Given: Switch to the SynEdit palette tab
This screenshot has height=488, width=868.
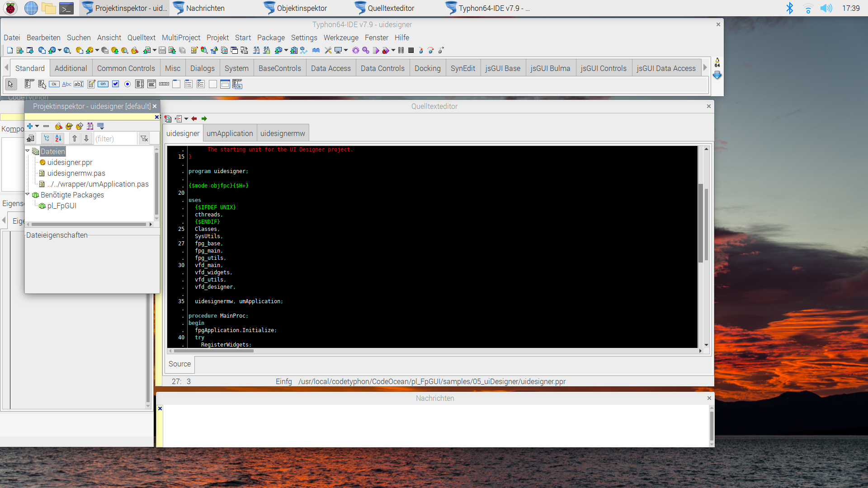Looking at the screenshot, I should coord(462,68).
